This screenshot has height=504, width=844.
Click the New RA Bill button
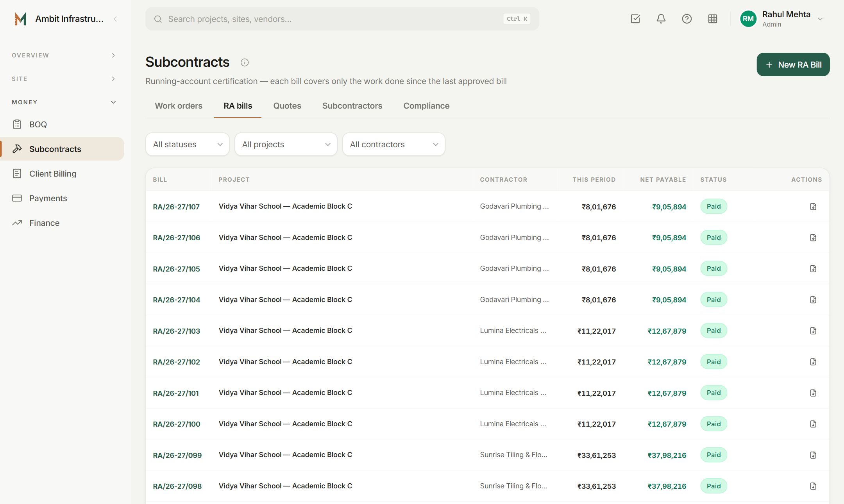pos(793,64)
